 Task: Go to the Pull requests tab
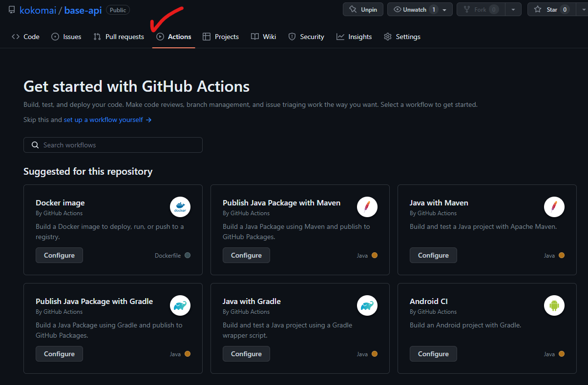(119, 37)
